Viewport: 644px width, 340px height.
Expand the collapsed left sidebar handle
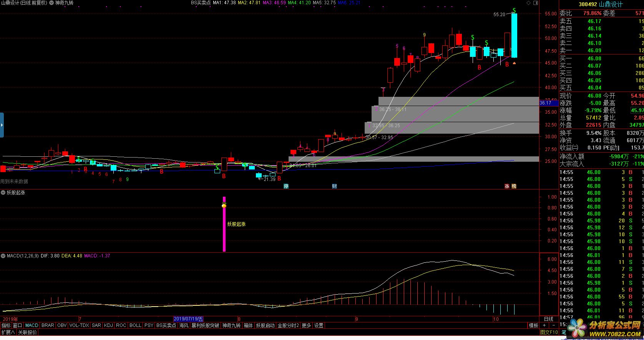(x=2, y=125)
